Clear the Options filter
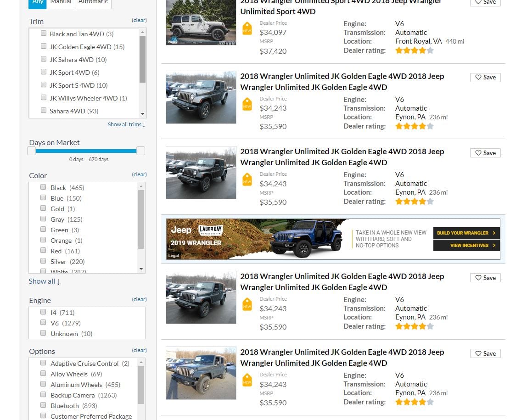The image size is (516, 420). click(139, 350)
